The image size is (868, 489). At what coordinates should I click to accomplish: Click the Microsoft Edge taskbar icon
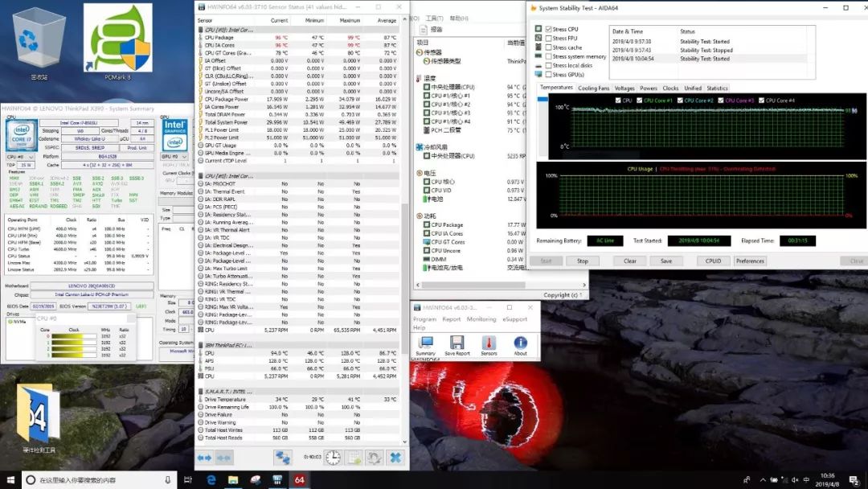click(211, 480)
